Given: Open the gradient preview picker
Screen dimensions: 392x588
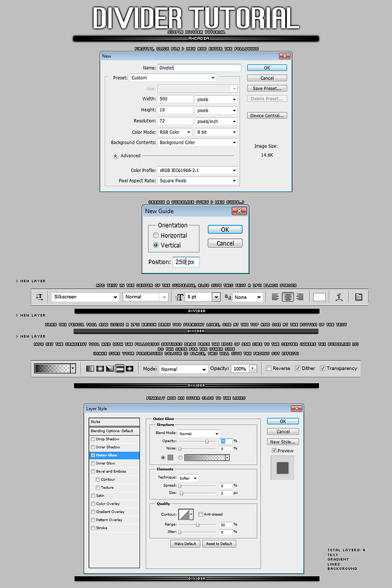Looking at the screenshot, I should click(55, 369).
